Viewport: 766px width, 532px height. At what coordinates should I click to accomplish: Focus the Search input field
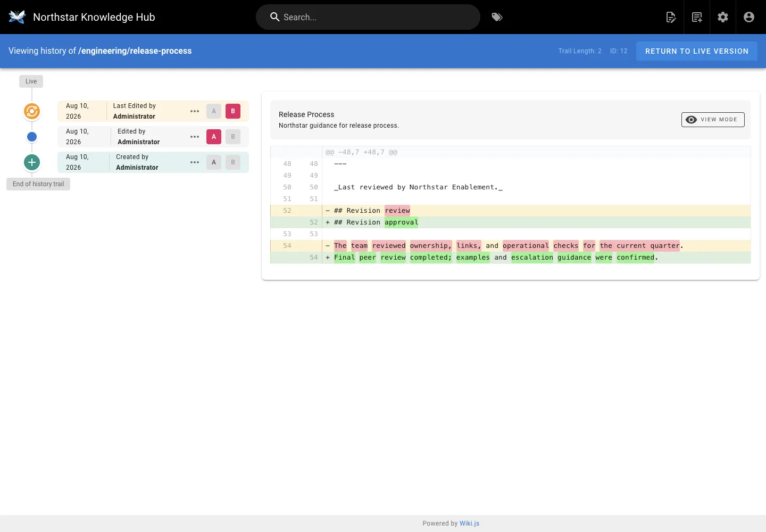368,17
